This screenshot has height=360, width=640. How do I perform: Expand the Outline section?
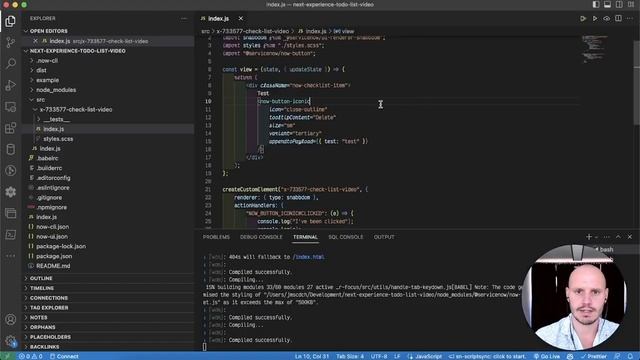[41, 278]
